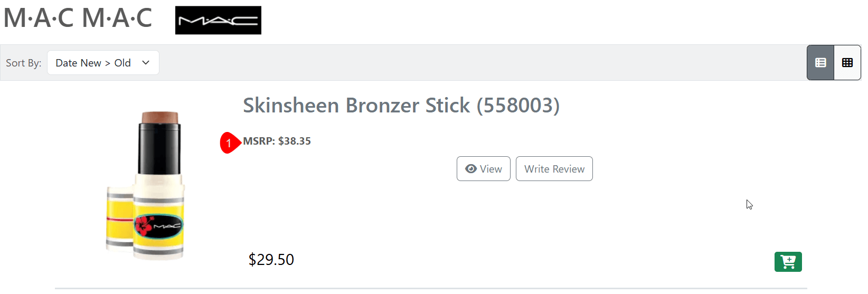This screenshot has height=294, width=868.
Task: Click the red numbered marker 1
Action: (x=229, y=143)
